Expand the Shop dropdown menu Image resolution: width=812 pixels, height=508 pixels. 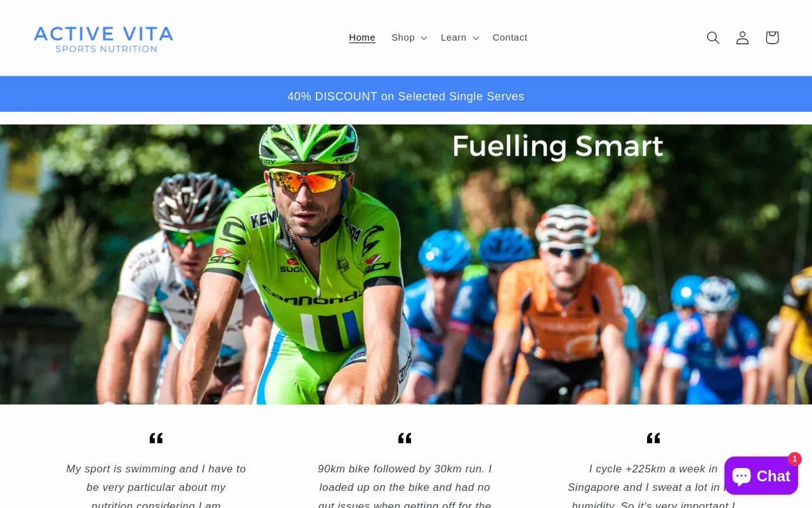(409, 37)
